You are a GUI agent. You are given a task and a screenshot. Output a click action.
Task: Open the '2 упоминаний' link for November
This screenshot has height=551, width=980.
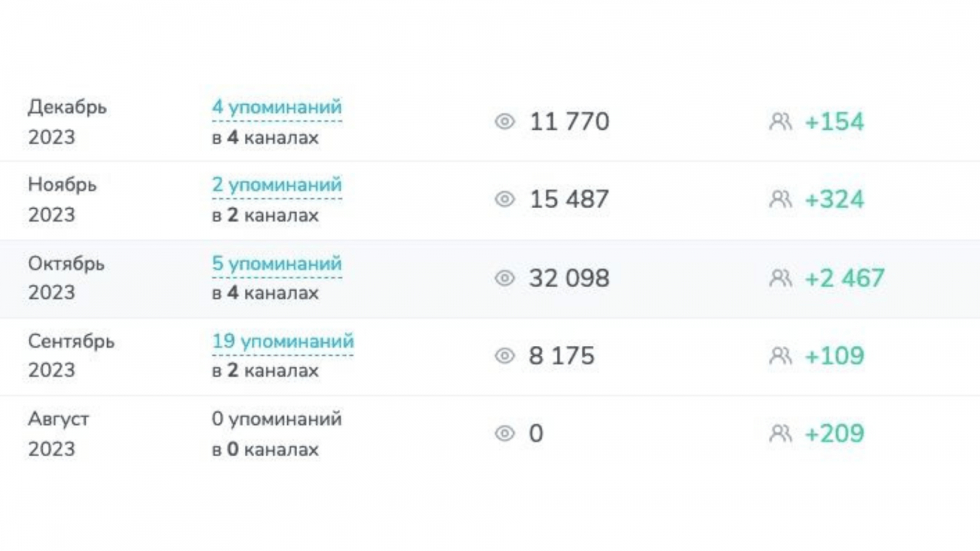(x=277, y=185)
